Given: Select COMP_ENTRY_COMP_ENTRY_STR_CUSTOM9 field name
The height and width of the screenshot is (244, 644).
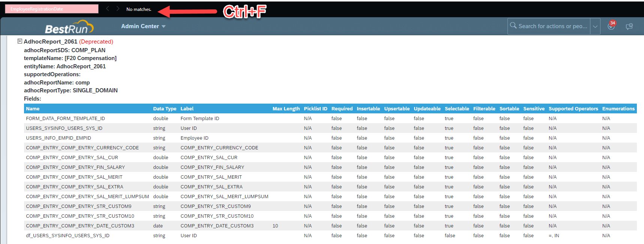Looking at the screenshot, I should [x=79, y=206].
